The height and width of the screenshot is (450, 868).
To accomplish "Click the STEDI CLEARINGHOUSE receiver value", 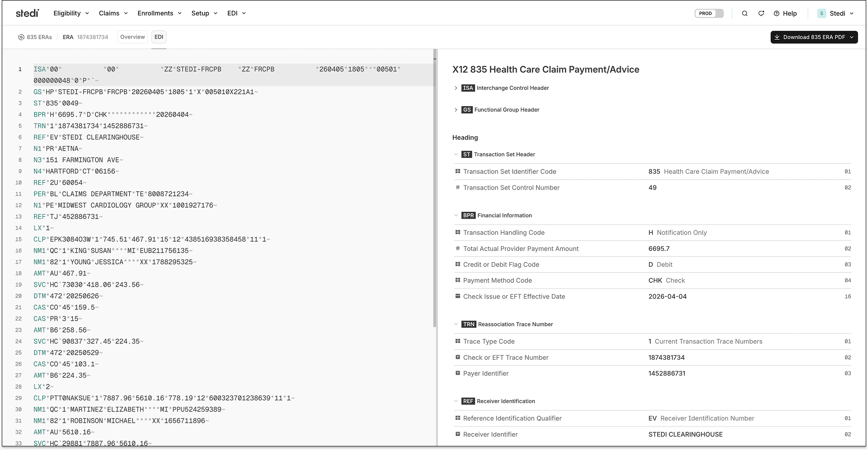I will coord(685,434).
